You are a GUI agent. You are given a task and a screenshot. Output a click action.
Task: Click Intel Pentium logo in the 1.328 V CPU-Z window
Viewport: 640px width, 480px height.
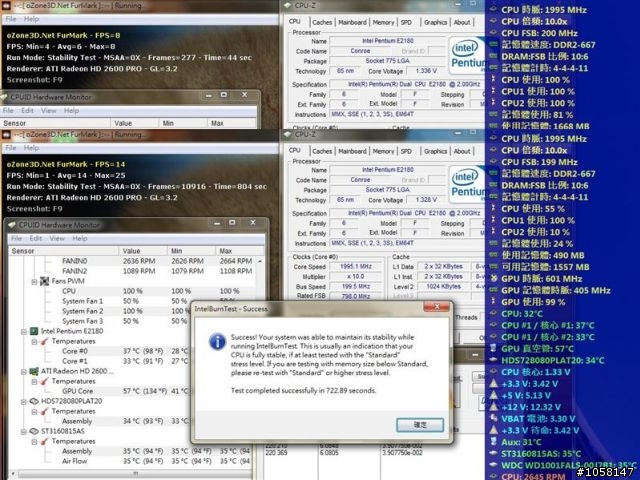[x=467, y=184]
